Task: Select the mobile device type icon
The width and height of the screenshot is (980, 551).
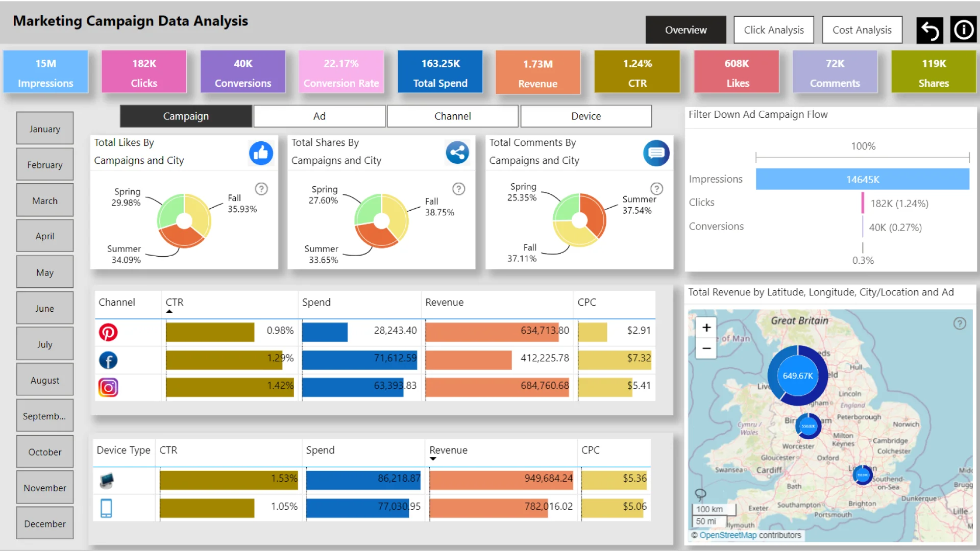Action: click(106, 508)
